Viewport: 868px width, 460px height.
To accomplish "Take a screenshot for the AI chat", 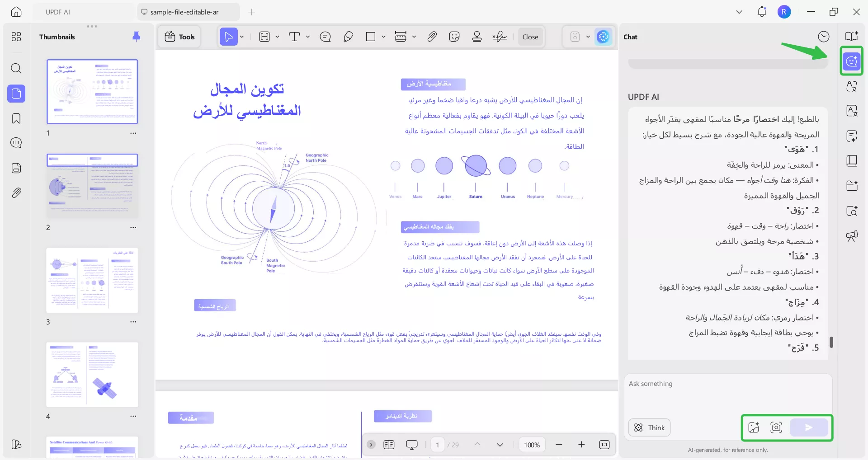I will click(x=776, y=427).
